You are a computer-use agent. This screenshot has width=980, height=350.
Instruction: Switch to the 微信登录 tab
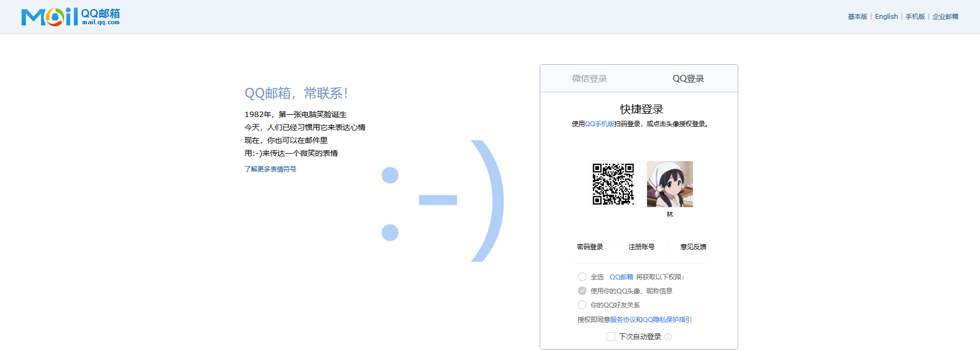[x=589, y=79]
